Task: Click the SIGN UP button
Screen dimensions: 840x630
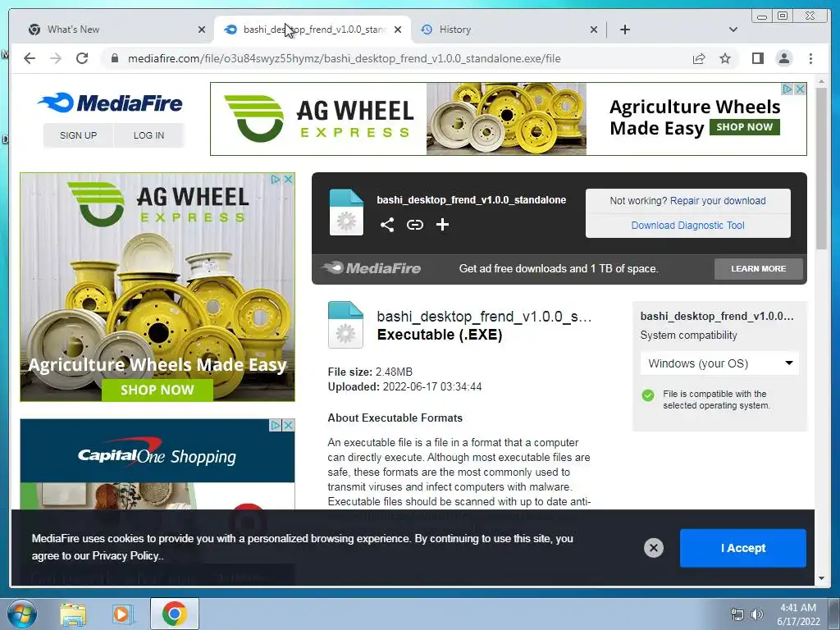Action: 78,135
